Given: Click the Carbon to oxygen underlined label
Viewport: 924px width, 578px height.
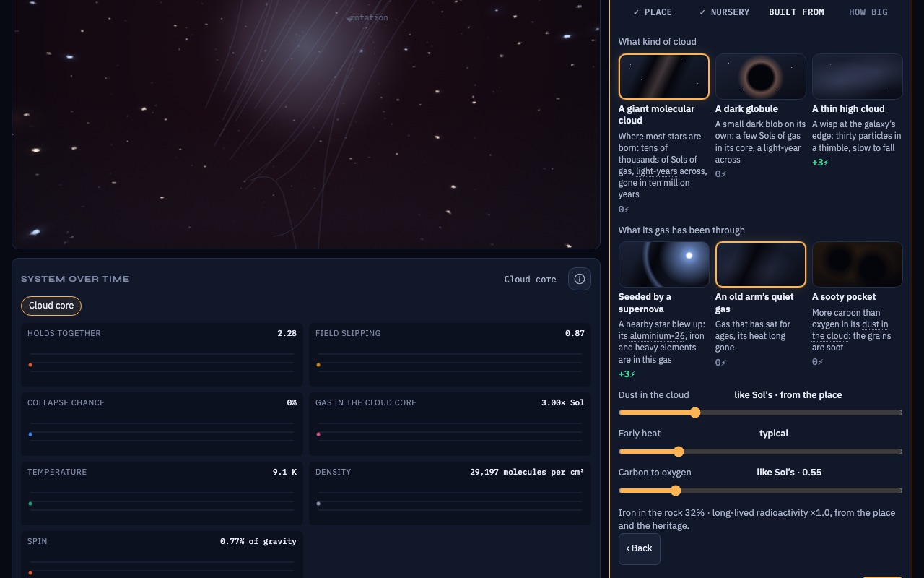Looking at the screenshot, I should click(655, 473).
